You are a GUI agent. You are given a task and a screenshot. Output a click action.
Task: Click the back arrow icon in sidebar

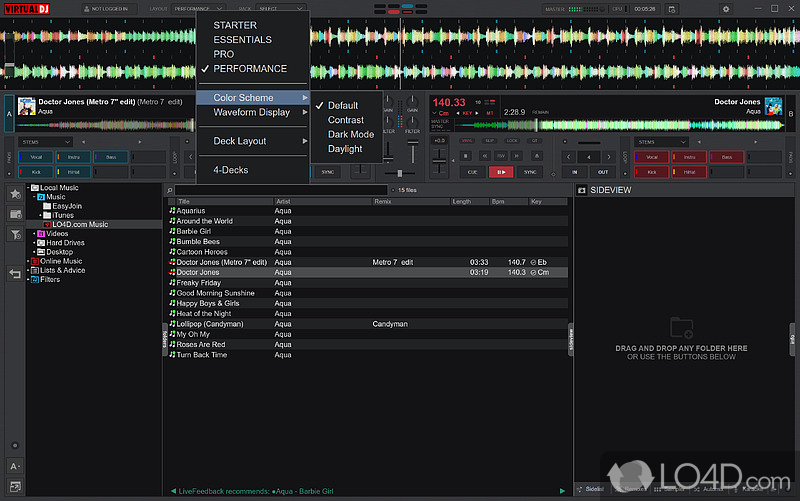pos(15,273)
